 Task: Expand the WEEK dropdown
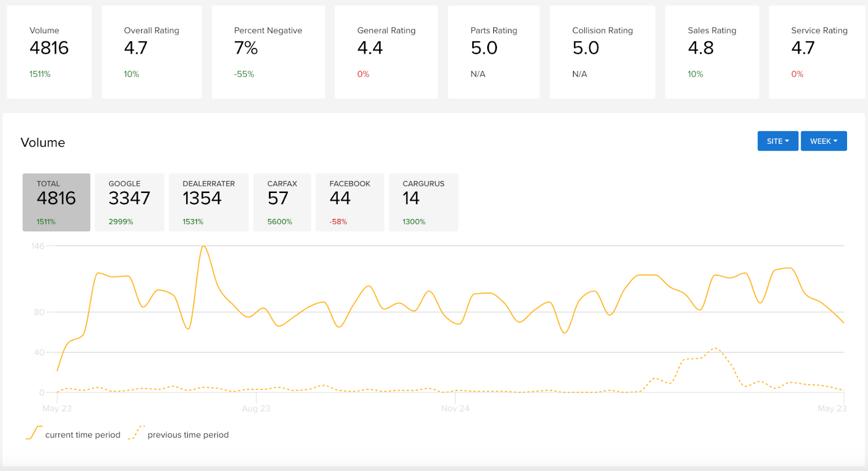(823, 141)
